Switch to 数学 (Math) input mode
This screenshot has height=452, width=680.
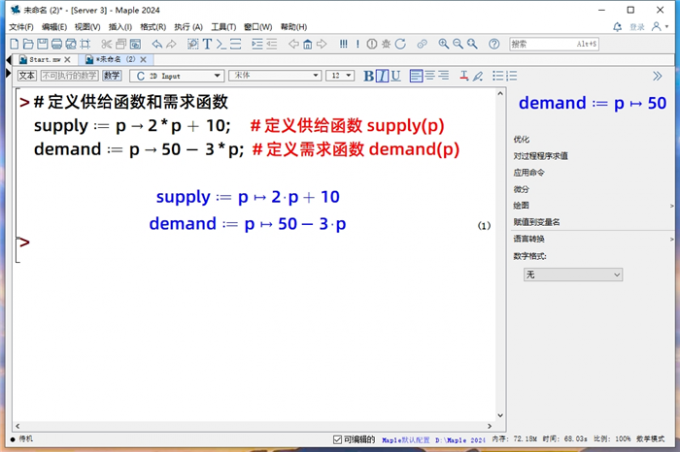[x=111, y=76]
